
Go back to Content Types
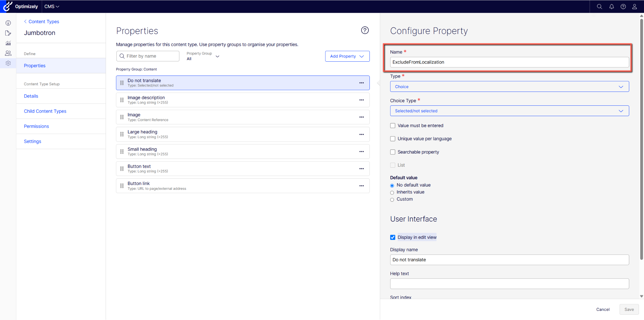tap(42, 21)
